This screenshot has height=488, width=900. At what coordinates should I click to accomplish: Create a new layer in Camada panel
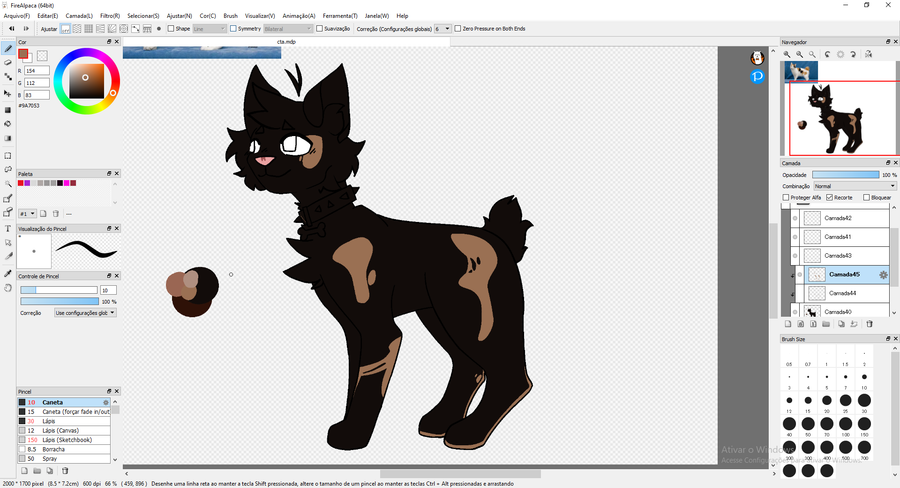pos(788,324)
